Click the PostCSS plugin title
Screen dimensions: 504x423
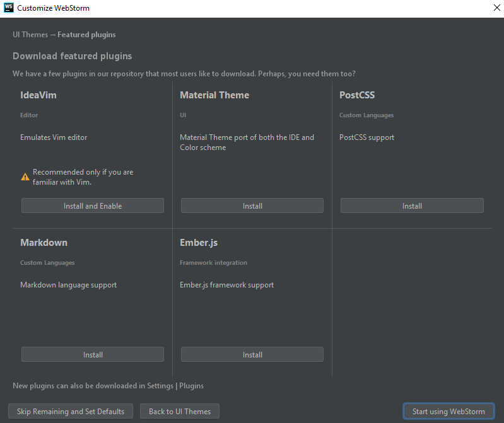click(357, 95)
